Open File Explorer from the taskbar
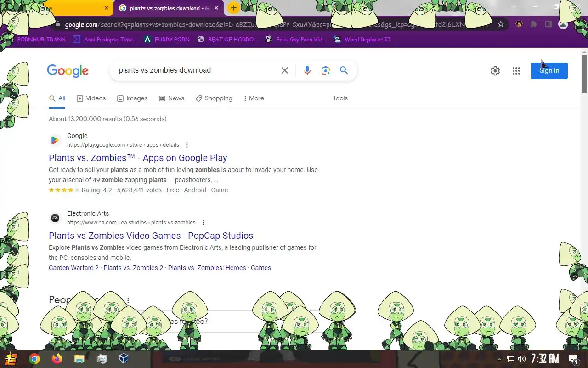Screen dimensions: 588x368 [x=79, y=359]
